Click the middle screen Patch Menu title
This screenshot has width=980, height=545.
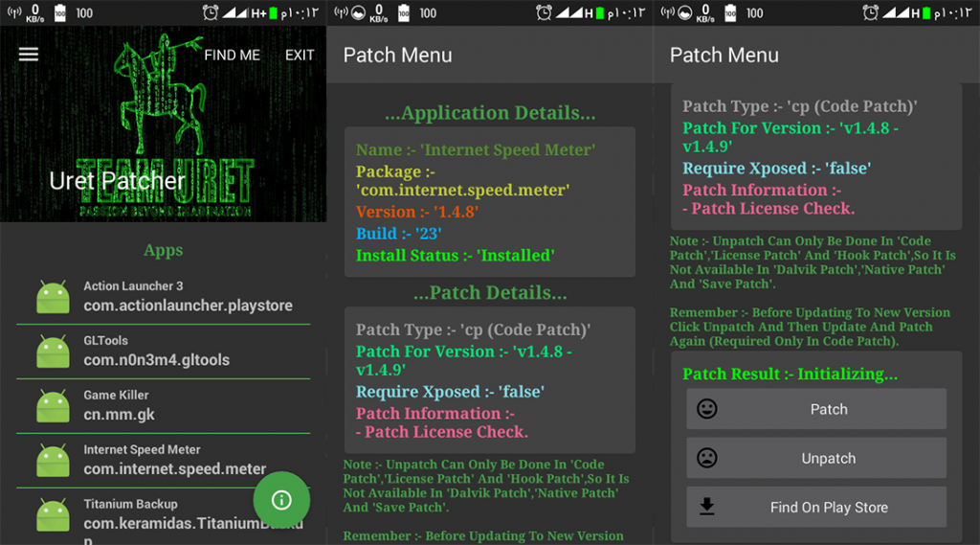[x=397, y=55]
